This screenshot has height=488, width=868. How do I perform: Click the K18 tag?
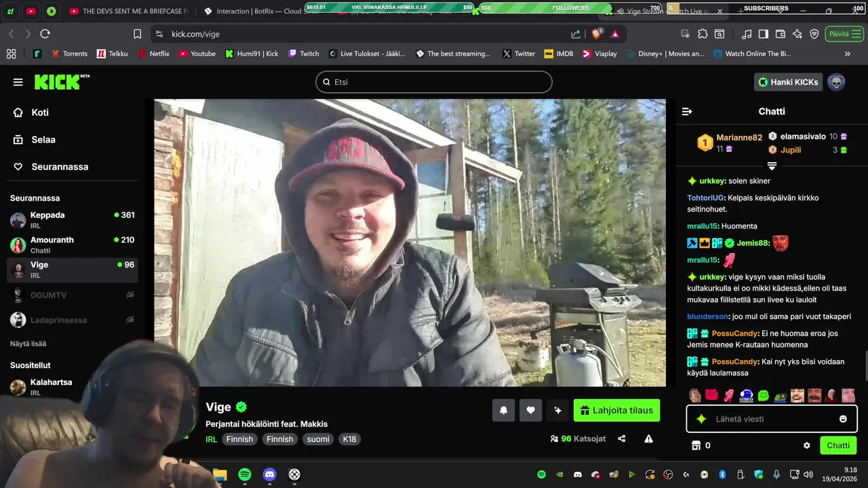tap(349, 439)
